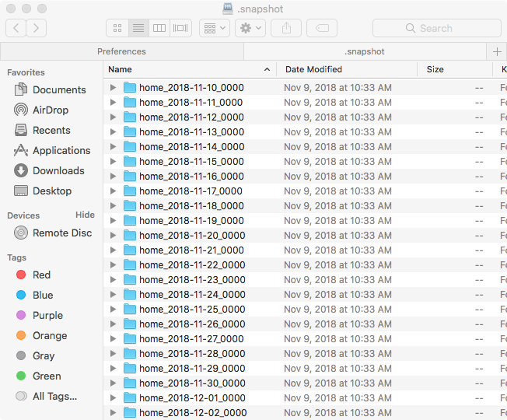This screenshot has height=420, width=507.
Task: Expand the home_2018-11-10_0000 folder
Action: point(113,88)
